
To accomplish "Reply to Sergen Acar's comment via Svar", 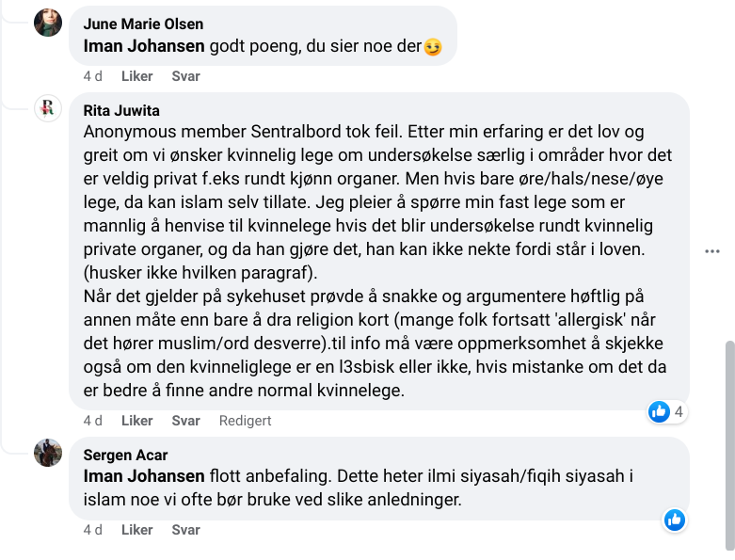I will (185, 530).
